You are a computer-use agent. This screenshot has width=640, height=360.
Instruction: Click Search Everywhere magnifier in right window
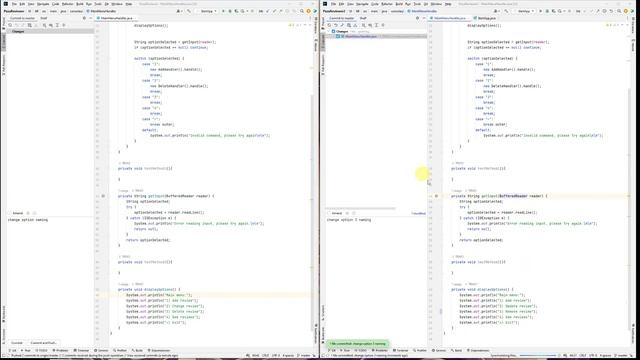pyautogui.click(x=619, y=11)
